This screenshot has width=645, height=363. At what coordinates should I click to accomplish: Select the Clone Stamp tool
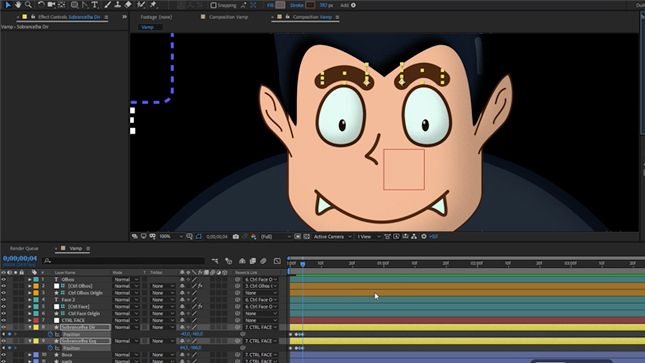pos(118,5)
